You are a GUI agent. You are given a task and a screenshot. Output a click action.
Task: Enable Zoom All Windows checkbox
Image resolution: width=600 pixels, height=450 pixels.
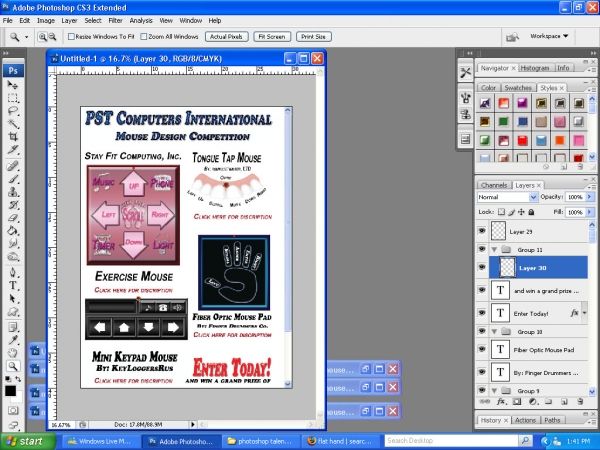[144, 37]
